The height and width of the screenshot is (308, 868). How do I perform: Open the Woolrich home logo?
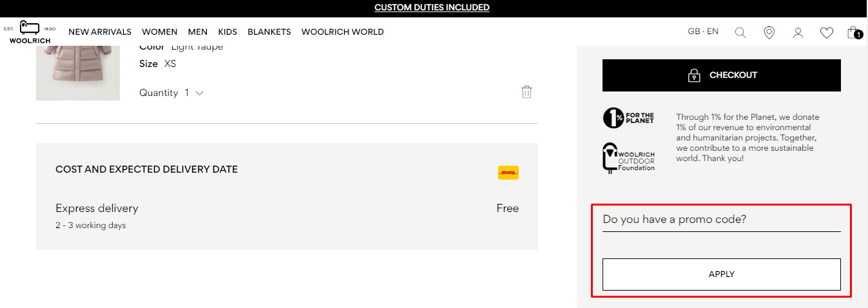(30, 32)
